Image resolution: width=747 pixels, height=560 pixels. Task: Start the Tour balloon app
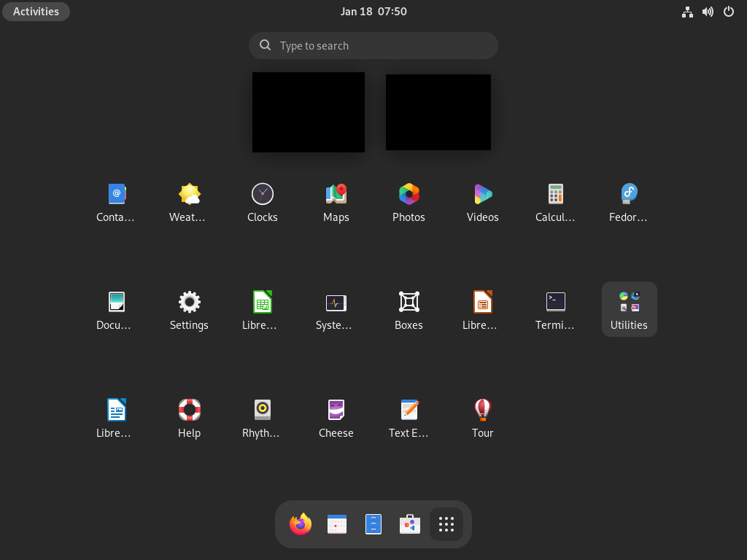pos(483,418)
